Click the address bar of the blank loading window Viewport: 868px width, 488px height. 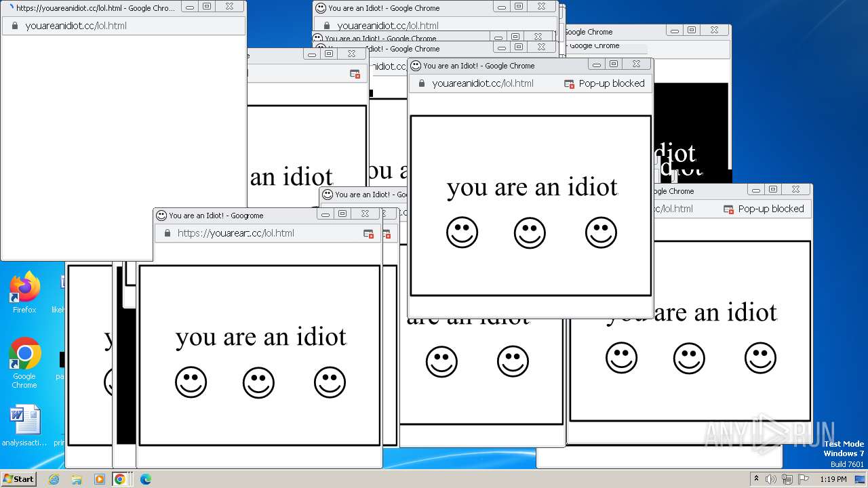click(123, 26)
